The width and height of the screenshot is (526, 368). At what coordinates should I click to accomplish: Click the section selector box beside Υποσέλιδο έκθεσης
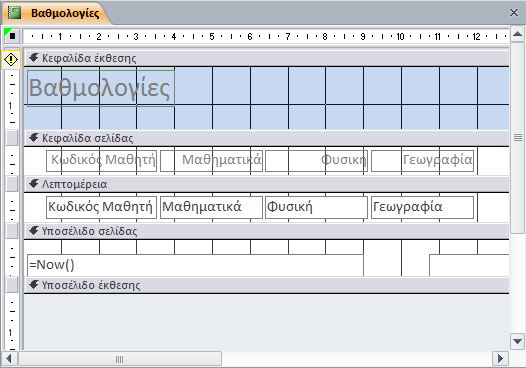[x=12, y=285]
